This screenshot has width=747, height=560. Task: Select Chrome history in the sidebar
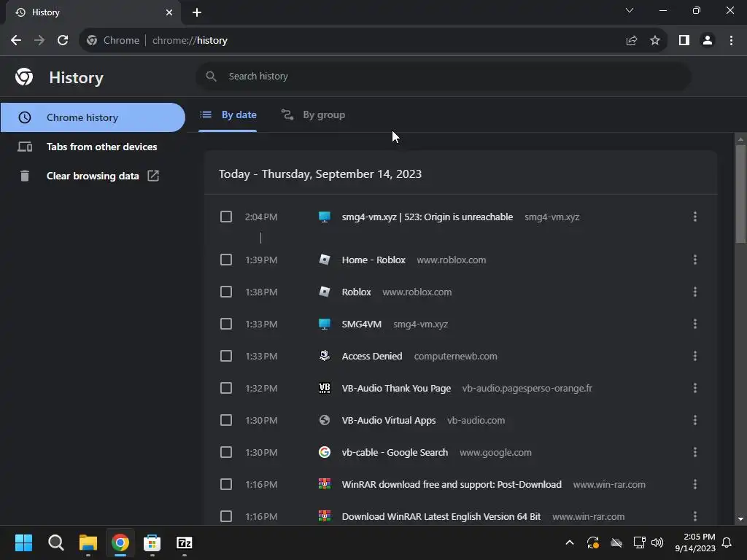pyautogui.click(x=93, y=117)
